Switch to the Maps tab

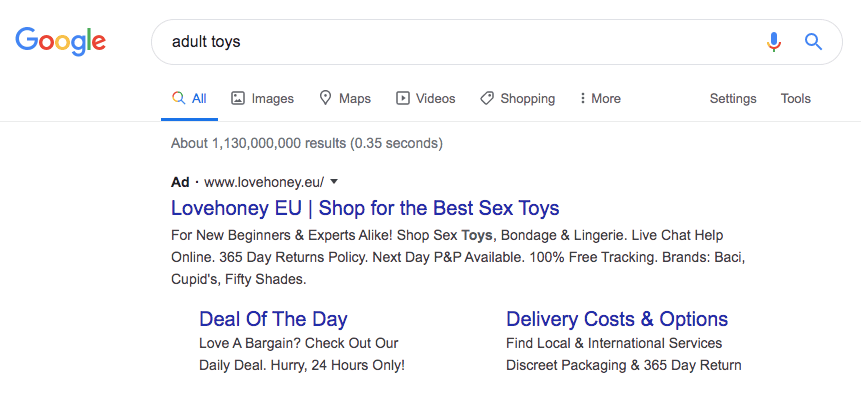point(345,98)
